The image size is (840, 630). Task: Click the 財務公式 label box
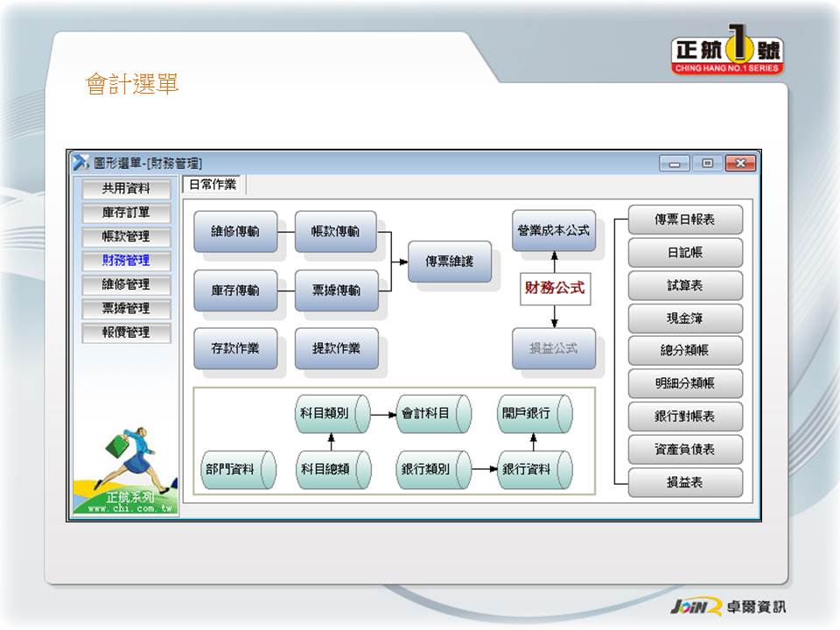pos(555,287)
